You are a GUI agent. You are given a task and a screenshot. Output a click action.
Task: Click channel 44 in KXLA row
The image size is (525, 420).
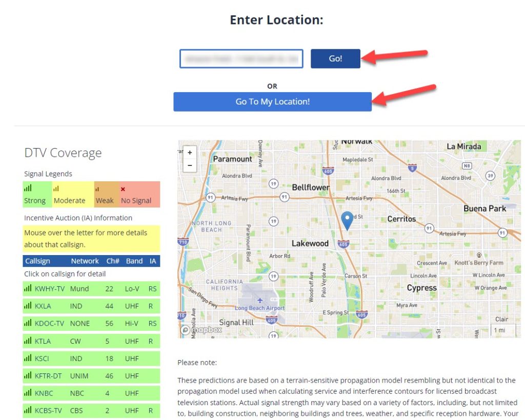tap(109, 306)
